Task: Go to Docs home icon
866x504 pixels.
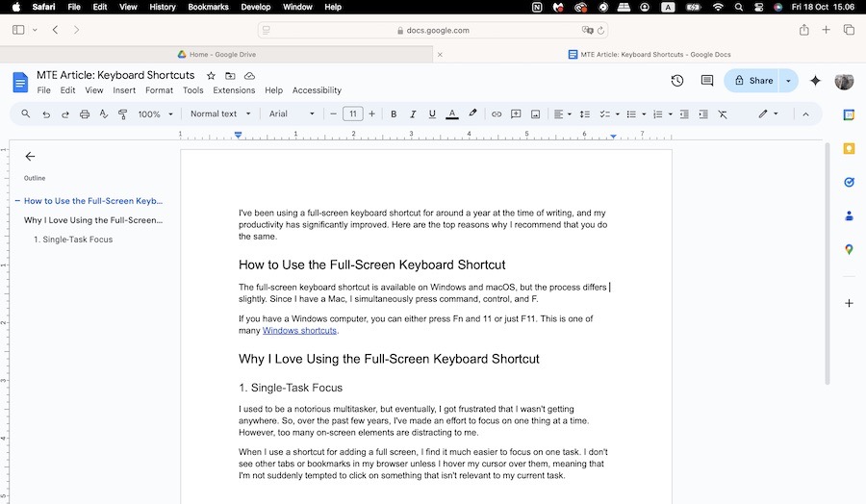Action: point(20,83)
